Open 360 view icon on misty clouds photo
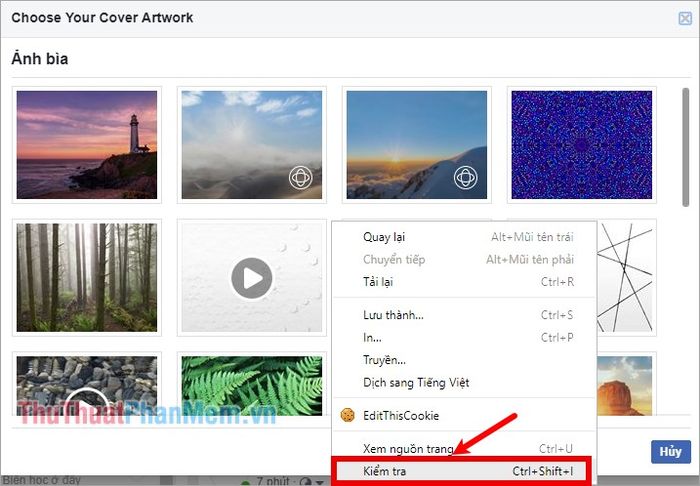700x486 pixels. [300, 177]
